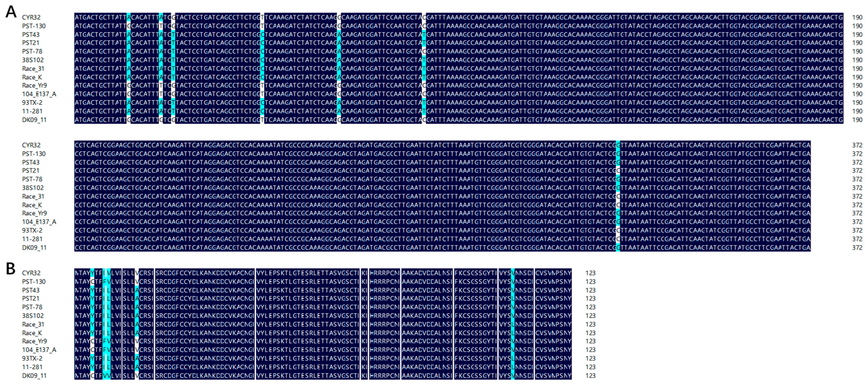Select PST-130 label in first alignment block
This screenshot has height=388, width=868.
[x=34, y=26]
